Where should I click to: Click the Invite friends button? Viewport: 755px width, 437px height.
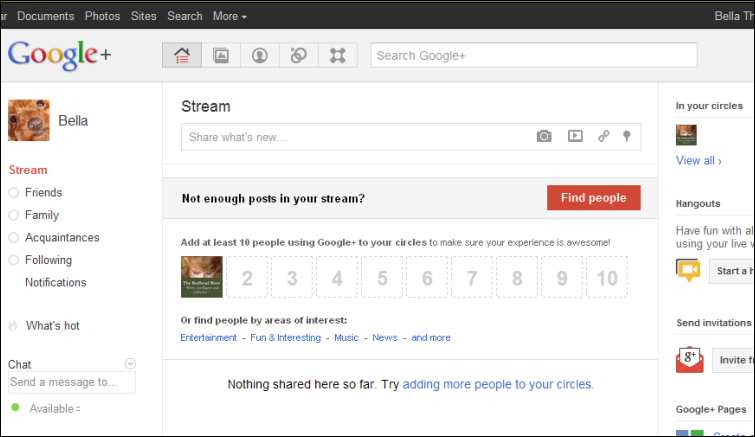tap(733, 360)
